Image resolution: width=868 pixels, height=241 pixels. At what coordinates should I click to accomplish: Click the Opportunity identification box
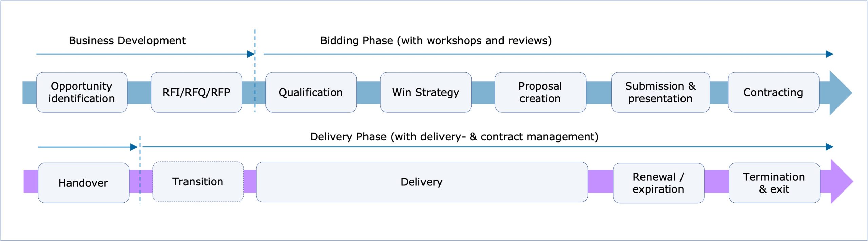[x=82, y=92]
